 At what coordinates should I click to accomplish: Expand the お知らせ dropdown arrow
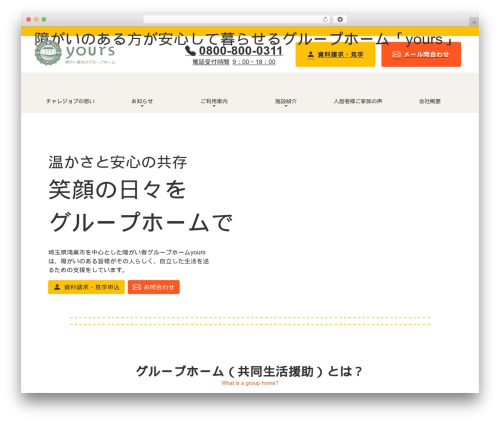point(142,106)
